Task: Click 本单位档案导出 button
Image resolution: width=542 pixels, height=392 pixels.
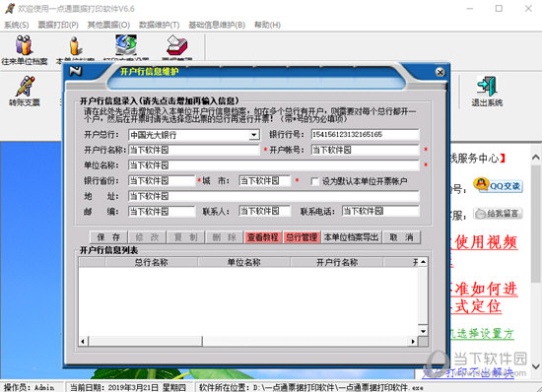Action: 351,237
